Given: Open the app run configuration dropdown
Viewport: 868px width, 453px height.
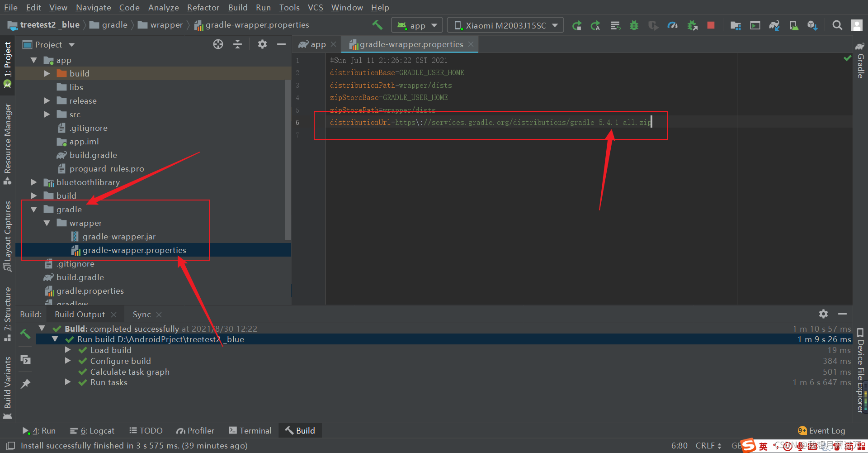Looking at the screenshot, I should (x=416, y=25).
